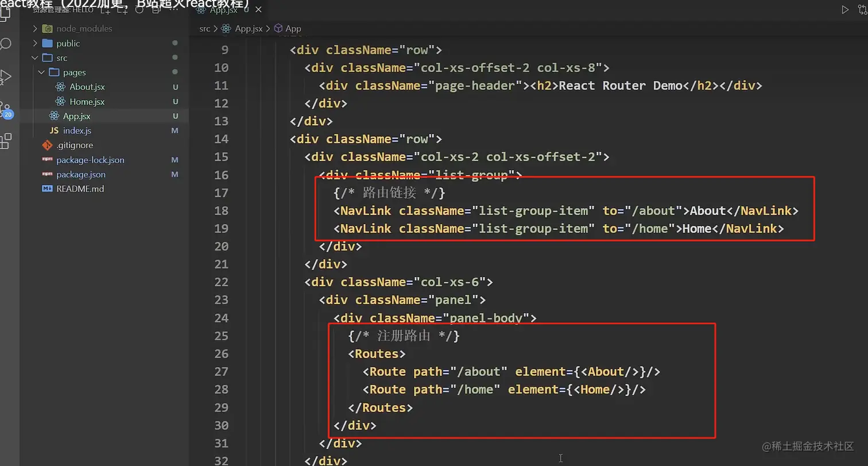Open the Explorer view in activity bar
868x466 pixels.
[x=5, y=13]
